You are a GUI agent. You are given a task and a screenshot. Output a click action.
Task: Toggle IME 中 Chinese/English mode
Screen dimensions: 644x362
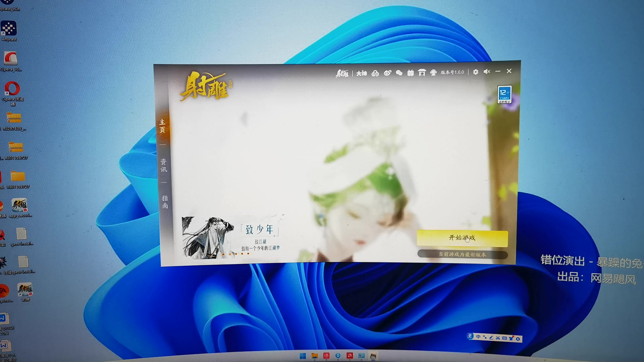click(x=478, y=337)
